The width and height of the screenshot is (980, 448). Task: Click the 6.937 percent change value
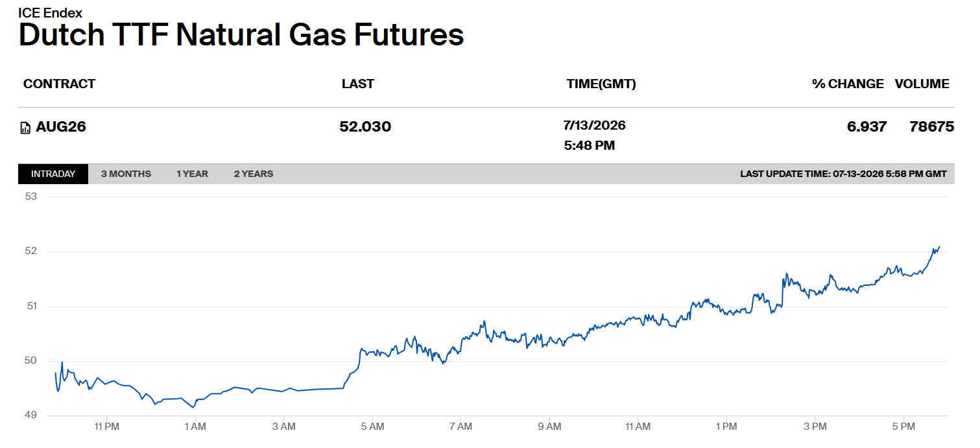866,126
